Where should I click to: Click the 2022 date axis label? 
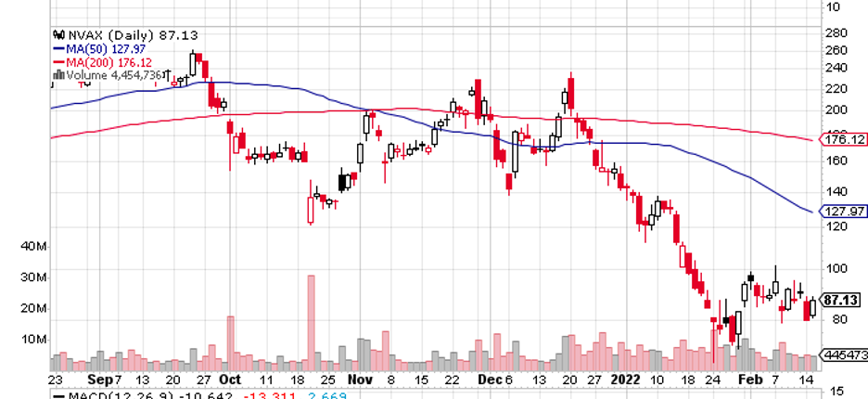tap(625, 380)
